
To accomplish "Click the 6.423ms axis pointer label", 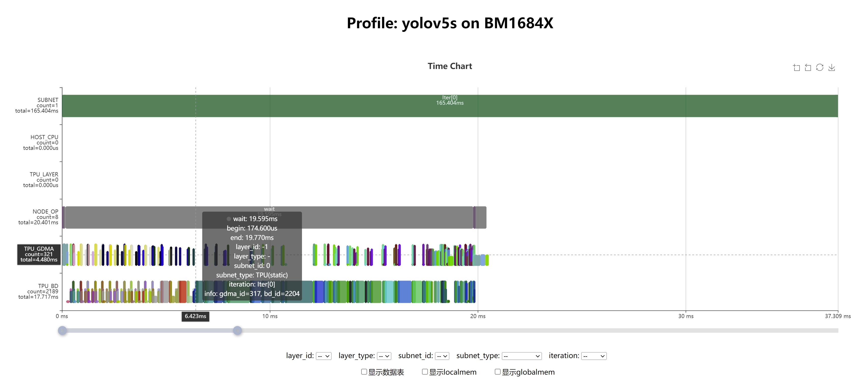I will pos(195,316).
